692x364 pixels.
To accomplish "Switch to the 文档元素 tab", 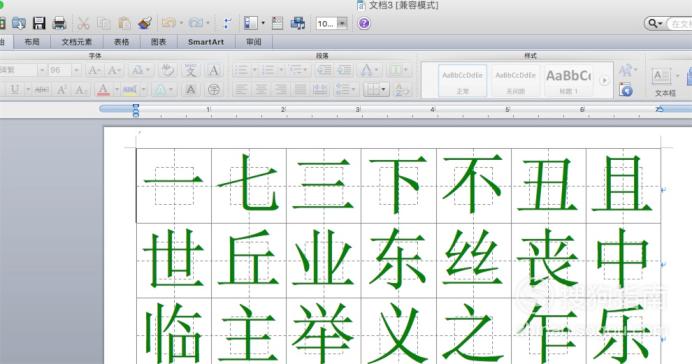I will click(x=77, y=42).
